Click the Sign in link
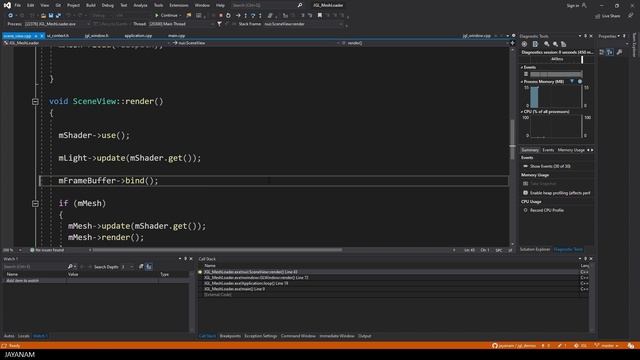Screen dimensions: 640x360 click(x=573, y=5)
